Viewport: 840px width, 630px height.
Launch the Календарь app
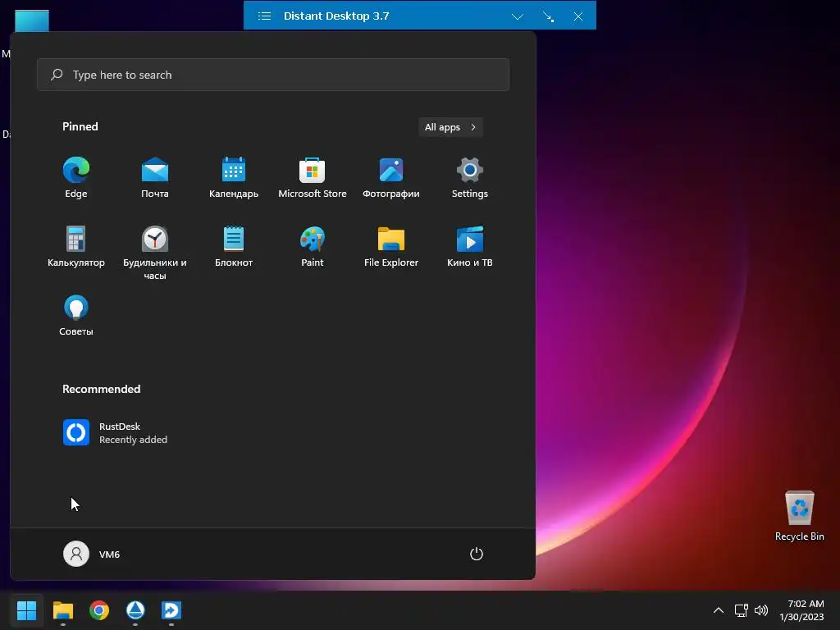pyautogui.click(x=234, y=178)
